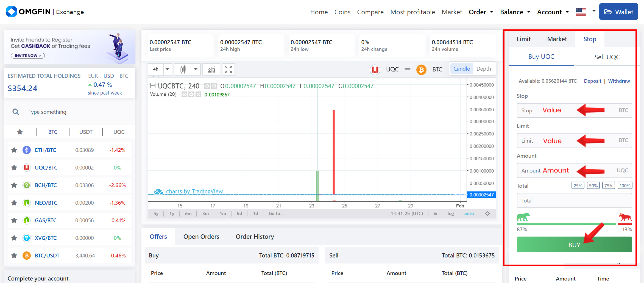Open chart style dropdown arrow
The width and height of the screenshot is (644, 283).
[196, 69]
